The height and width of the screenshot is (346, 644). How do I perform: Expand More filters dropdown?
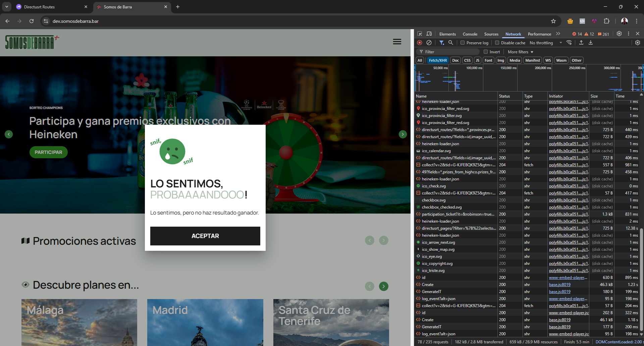pos(520,52)
